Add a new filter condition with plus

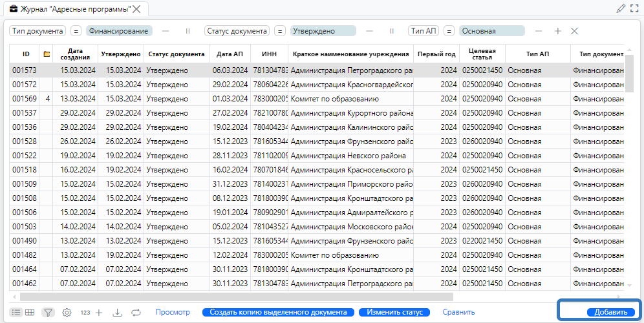click(558, 31)
